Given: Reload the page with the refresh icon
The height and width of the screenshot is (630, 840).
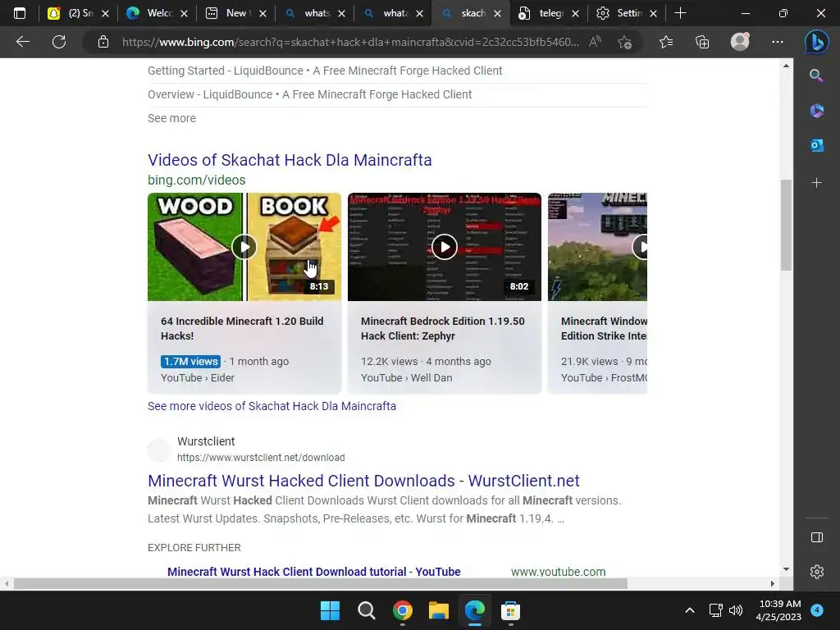Looking at the screenshot, I should click(x=59, y=42).
